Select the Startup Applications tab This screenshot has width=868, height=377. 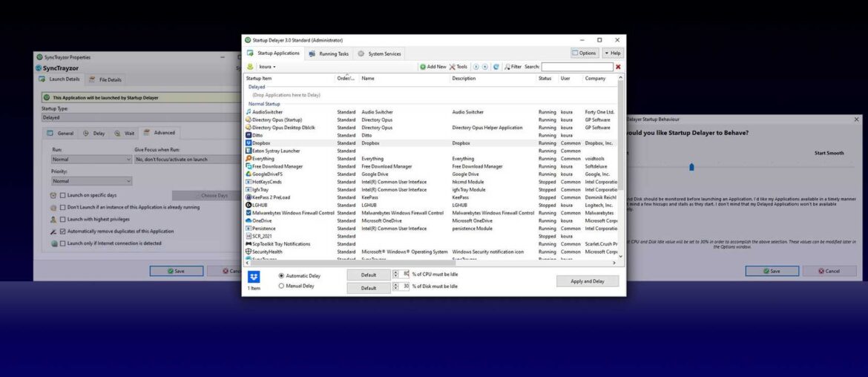274,53
